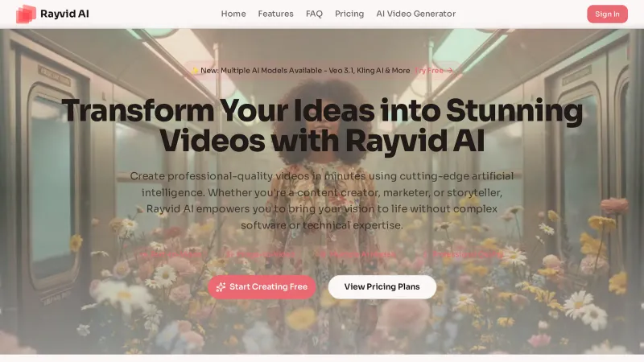Viewport: 644px width, 362px height.
Task: Click the Start Creating Free button
Action: pos(262,287)
